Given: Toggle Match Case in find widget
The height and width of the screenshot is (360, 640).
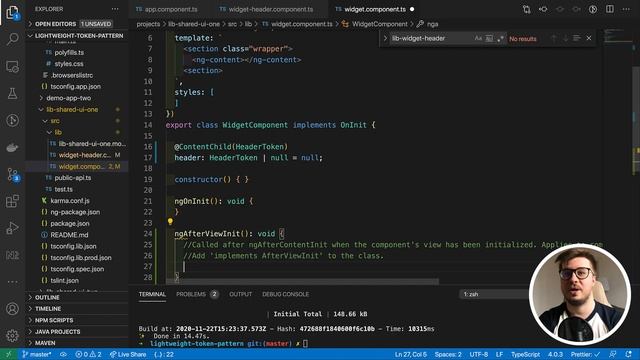Looking at the screenshot, I should pyautogui.click(x=478, y=38).
